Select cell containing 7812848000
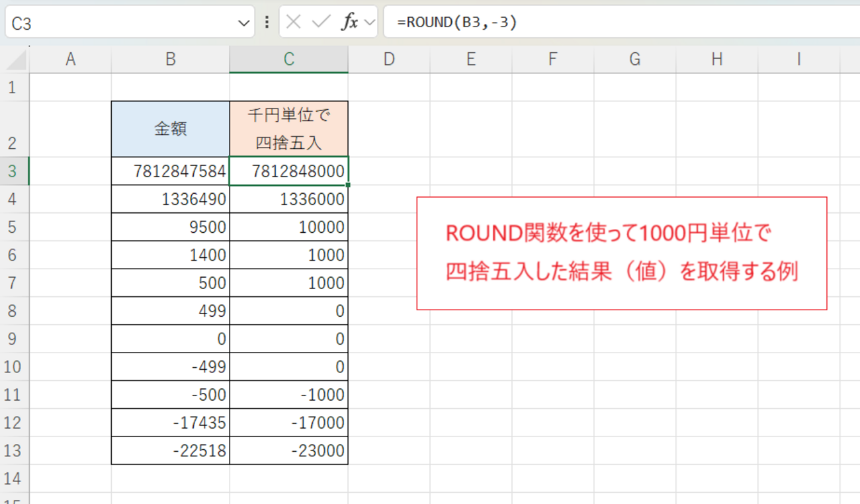860x504 pixels. pos(289,171)
